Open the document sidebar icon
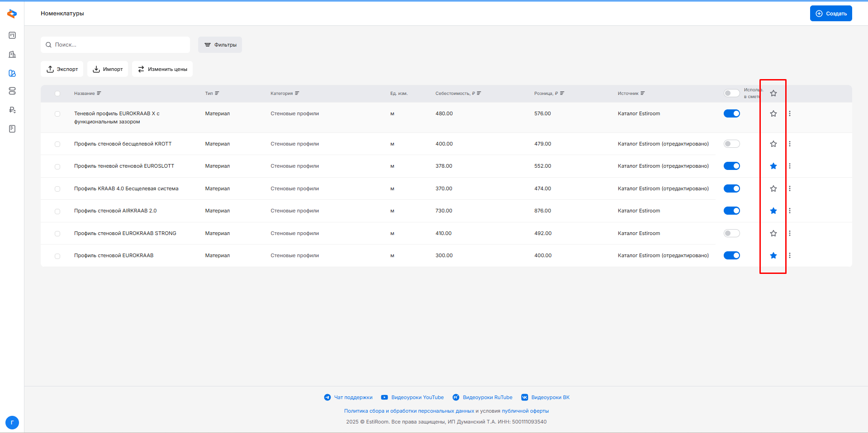868x433 pixels. (12, 129)
